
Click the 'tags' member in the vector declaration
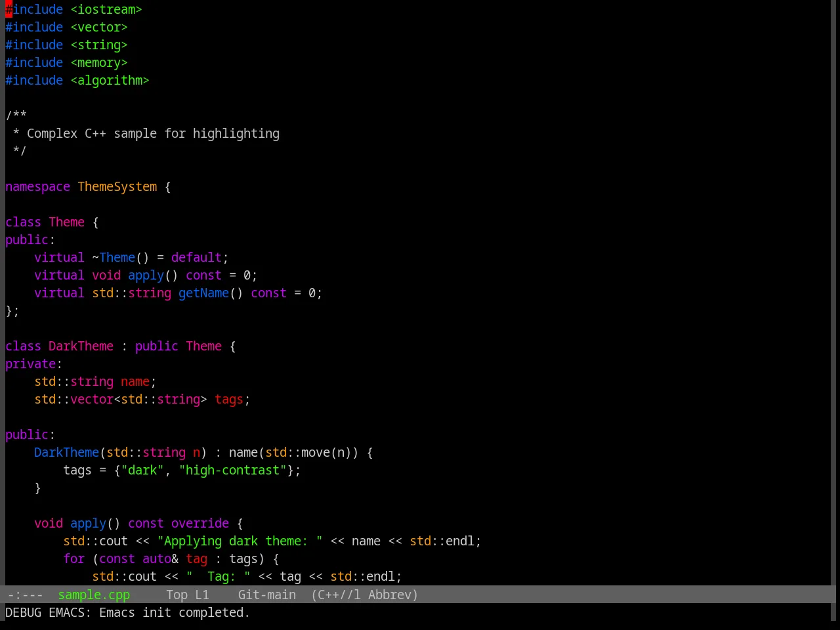coord(229,399)
